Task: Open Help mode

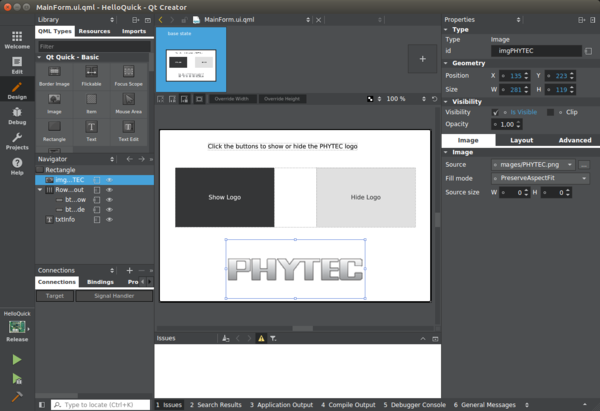Action: click(x=17, y=166)
